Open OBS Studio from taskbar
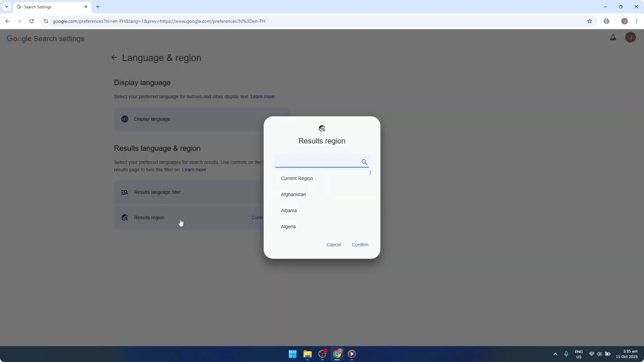Viewport: 644px width, 362px height. pyautogui.click(x=323, y=354)
